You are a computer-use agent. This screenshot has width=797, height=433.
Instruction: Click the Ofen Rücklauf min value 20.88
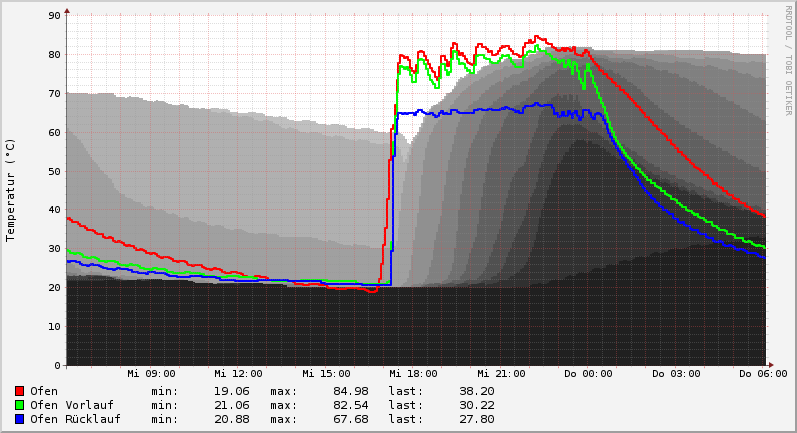click(x=232, y=419)
